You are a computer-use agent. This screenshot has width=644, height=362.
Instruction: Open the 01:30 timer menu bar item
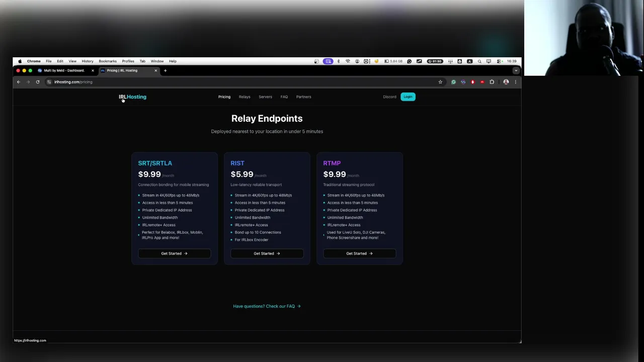coord(435,61)
